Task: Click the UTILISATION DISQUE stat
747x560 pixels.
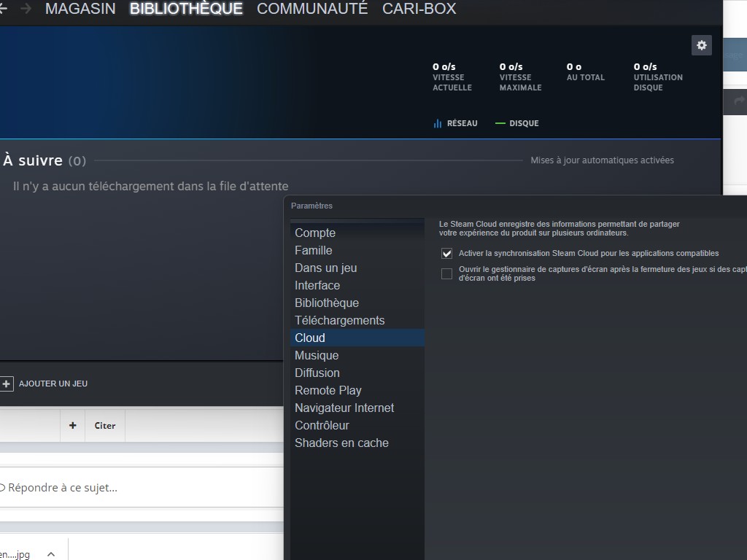Action: pyautogui.click(x=658, y=77)
